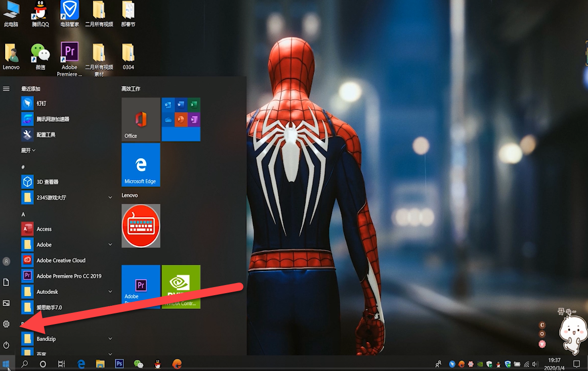The height and width of the screenshot is (371, 588).
Task: Launch Adobe Creative Cloud
Action: tap(67, 260)
